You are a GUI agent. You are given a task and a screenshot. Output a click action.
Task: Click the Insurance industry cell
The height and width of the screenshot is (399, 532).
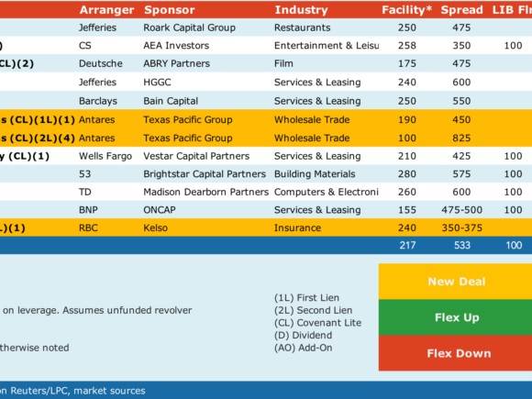297,227
